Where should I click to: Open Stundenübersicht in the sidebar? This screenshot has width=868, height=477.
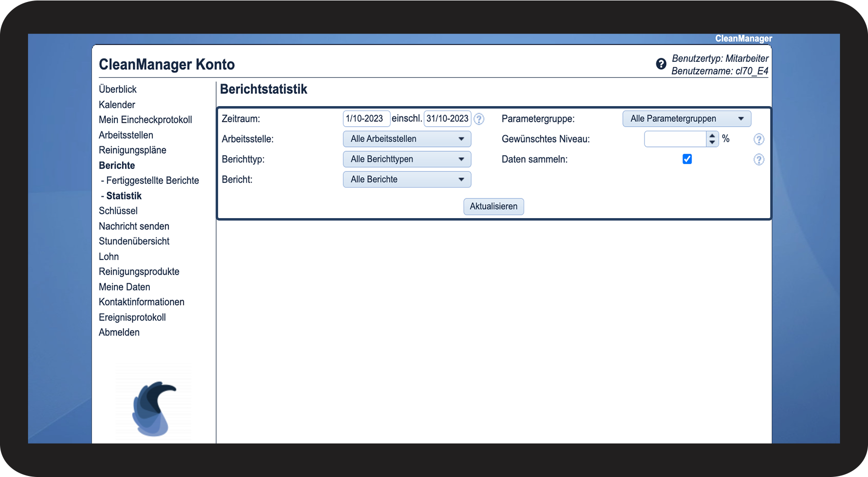click(134, 241)
